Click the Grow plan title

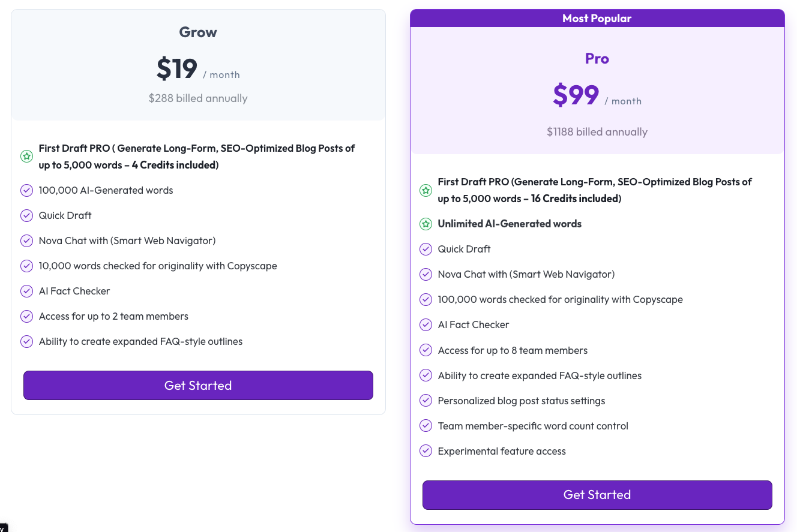198,32
